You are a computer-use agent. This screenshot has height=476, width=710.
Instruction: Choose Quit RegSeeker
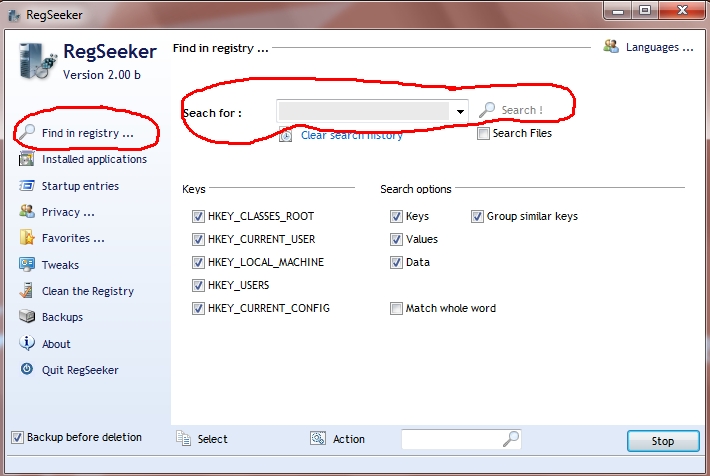[x=80, y=370]
